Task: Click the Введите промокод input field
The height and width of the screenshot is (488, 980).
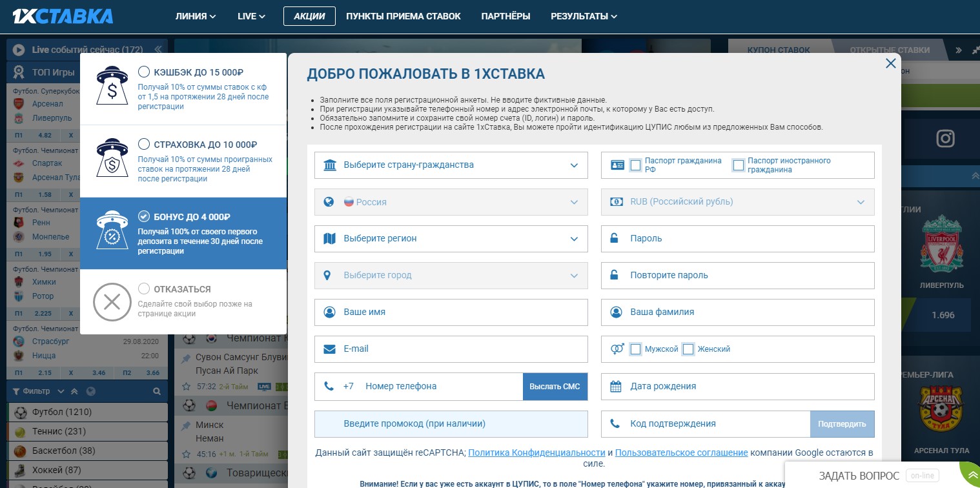Action: tap(451, 424)
